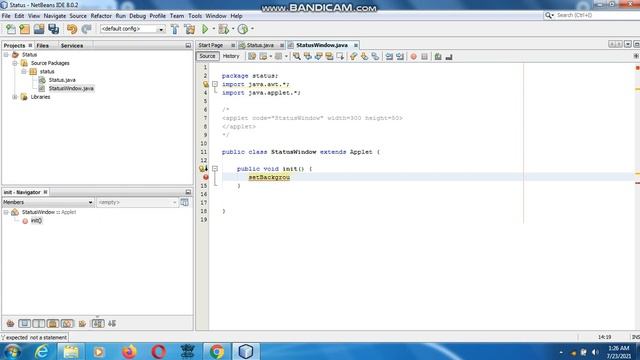Open the empty filter combo box in Navigator

[x=137, y=202]
